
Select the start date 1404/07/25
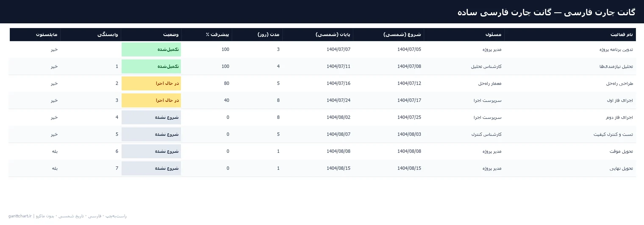409,118
